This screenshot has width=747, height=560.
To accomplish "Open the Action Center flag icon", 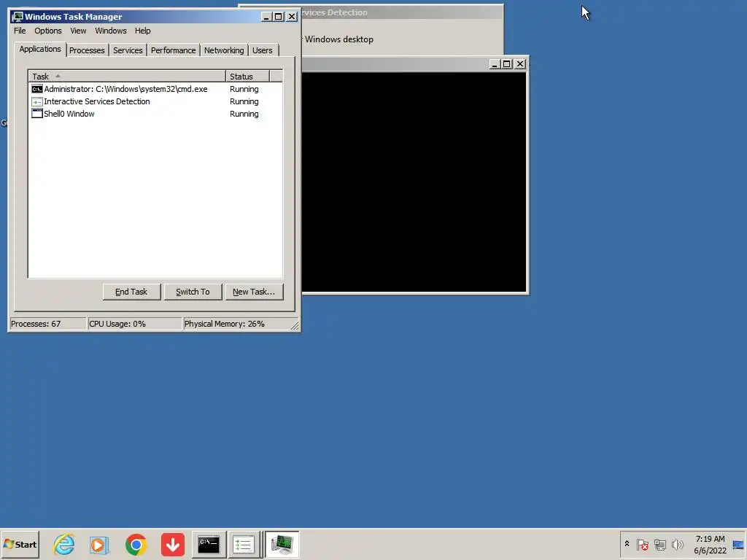I will 642,544.
